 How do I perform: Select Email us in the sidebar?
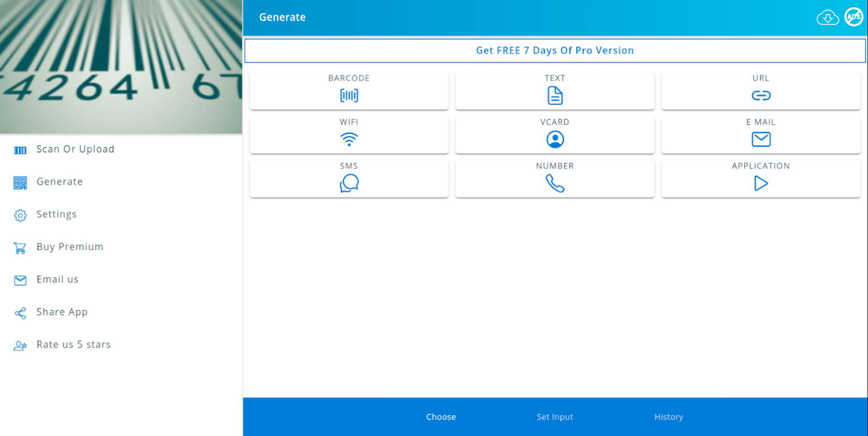pyautogui.click(x=121, y=280)
